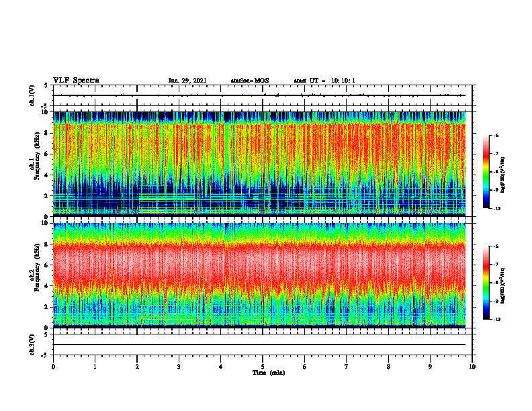Click the "-9" label on ch.2 colorbar
Screen dimensions: 532x411
(496, 301)
